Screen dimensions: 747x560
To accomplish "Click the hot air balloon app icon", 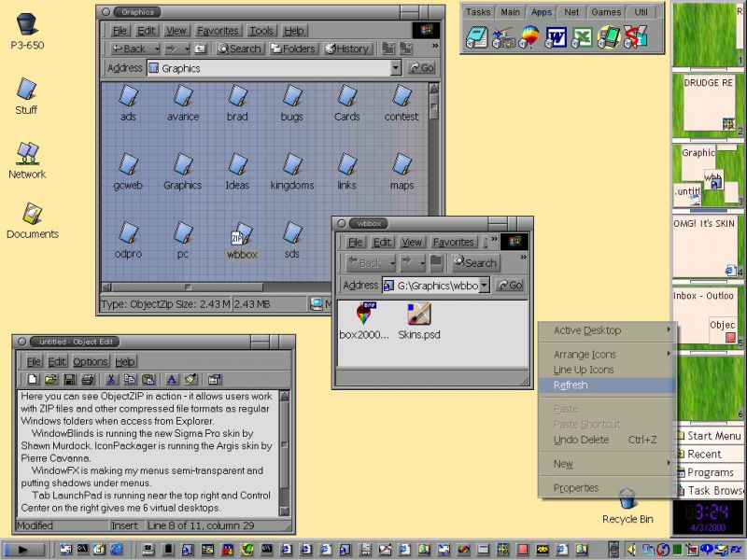I will 529,37.
